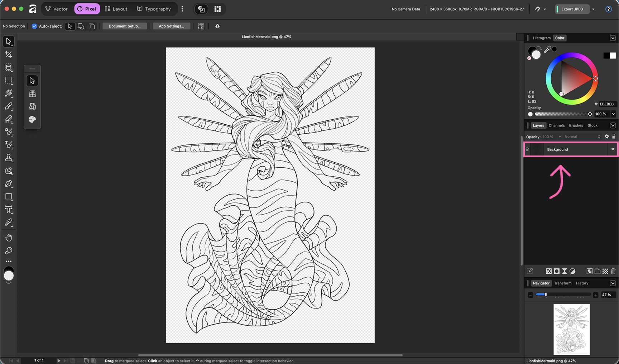This screenshot has width=619, height=364.
Task: Expand the Export JPEG dropdown arrow
Action: [x=593, y=9]
